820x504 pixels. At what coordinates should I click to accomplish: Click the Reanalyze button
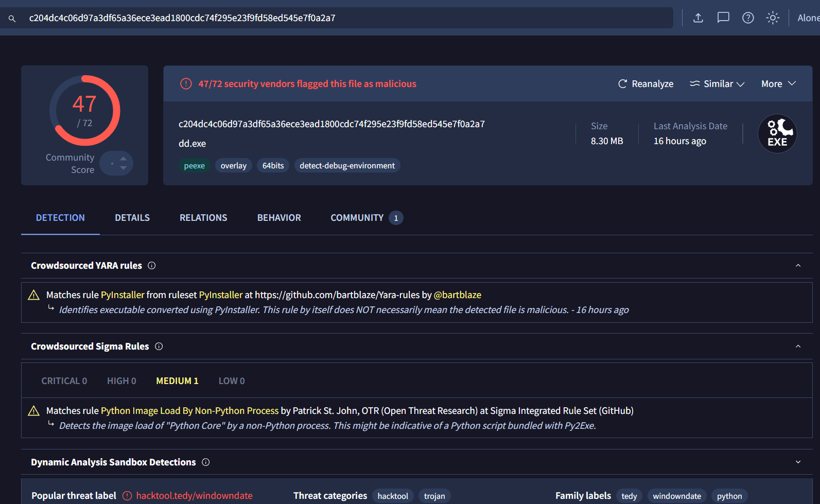pos(645,84)
